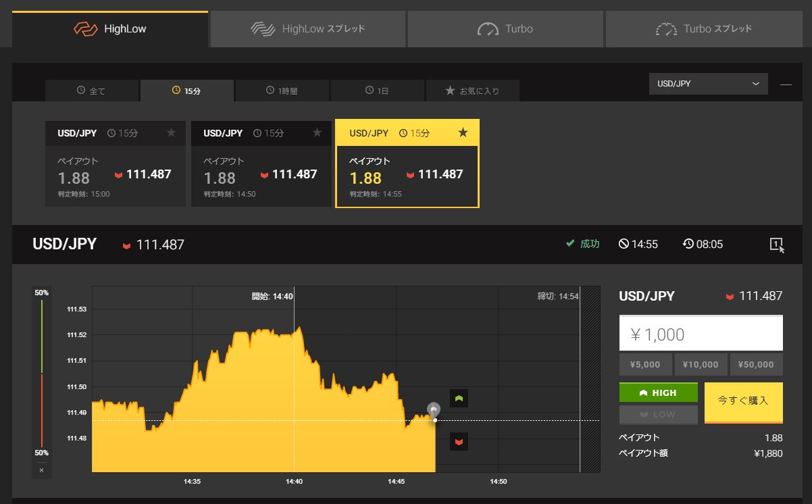Switch to the HighLow tab
Image resolution: width=812 pixels, height=504 pixels.
click(110, 29)
